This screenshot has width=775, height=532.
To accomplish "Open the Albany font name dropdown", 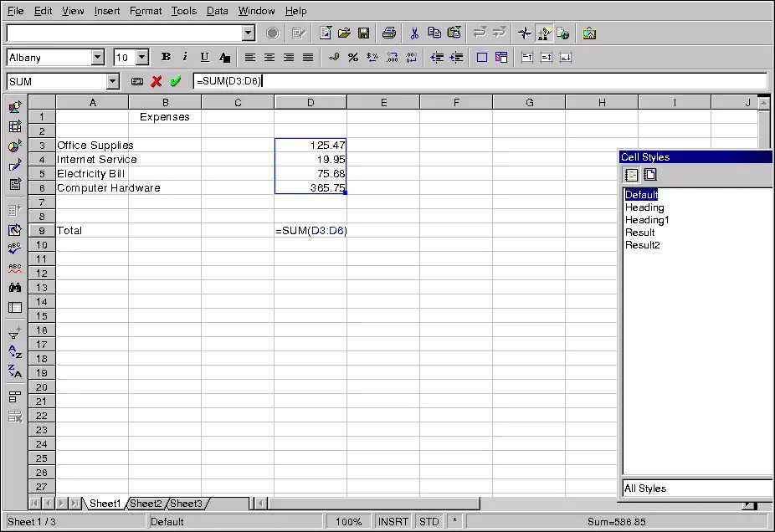I will (x=97, y=57).
